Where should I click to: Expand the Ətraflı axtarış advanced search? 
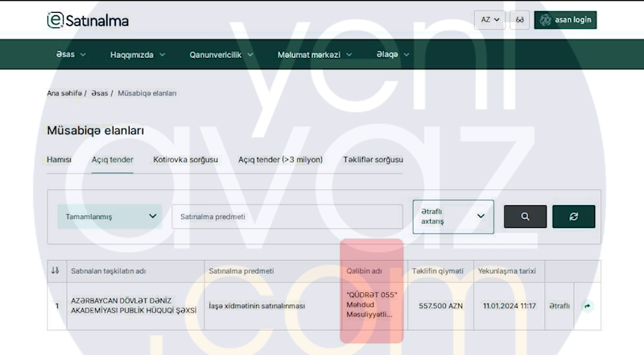pyautogui.click(x=453, y=217)
